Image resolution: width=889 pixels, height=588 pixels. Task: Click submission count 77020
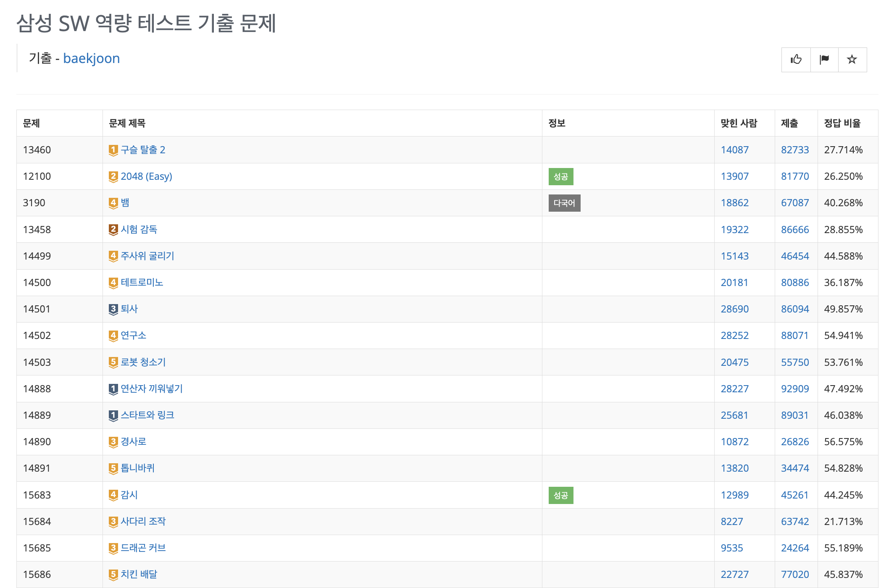pyautogui.click(x=795, y=575)
